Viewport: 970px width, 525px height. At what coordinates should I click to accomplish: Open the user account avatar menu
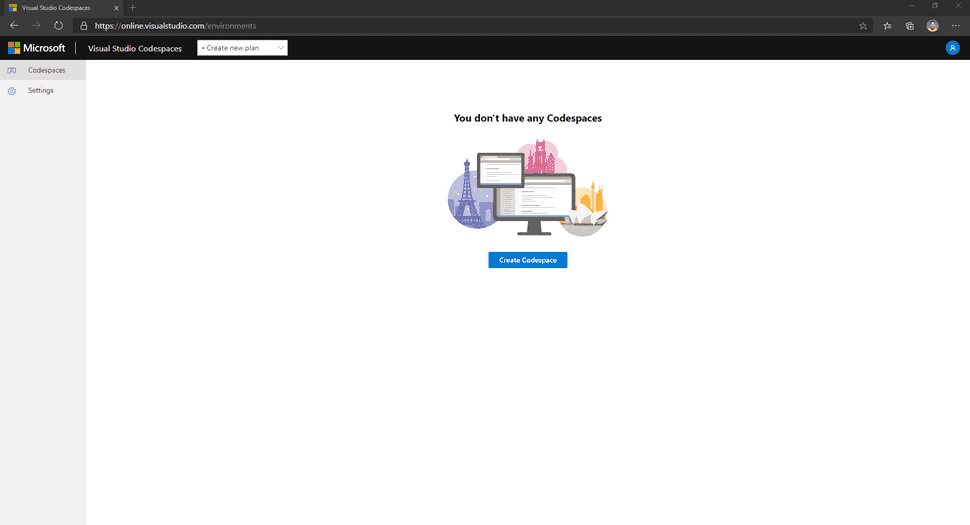pyautogui.click(x=952, y=48)
